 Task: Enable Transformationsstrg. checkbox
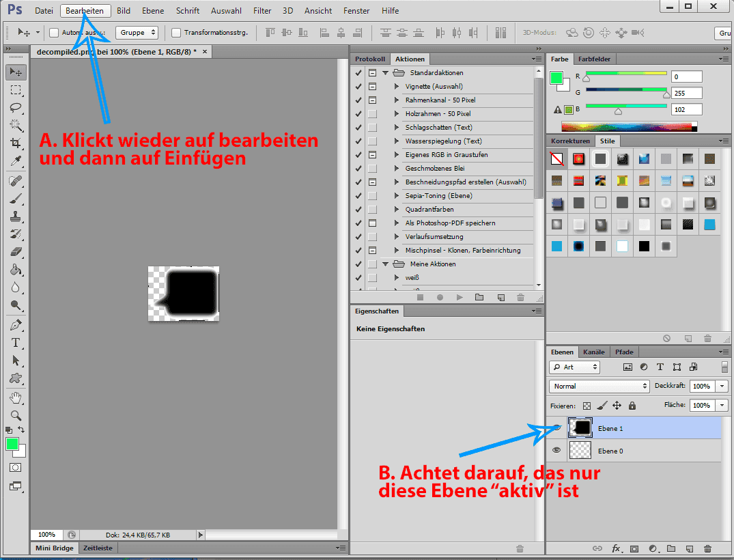tap(176, 33)
